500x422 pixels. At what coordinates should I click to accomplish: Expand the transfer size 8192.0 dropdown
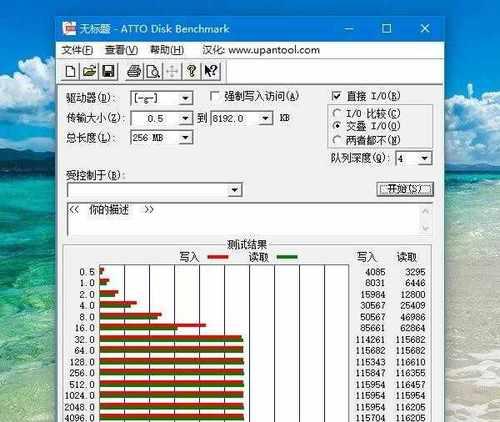265,118
